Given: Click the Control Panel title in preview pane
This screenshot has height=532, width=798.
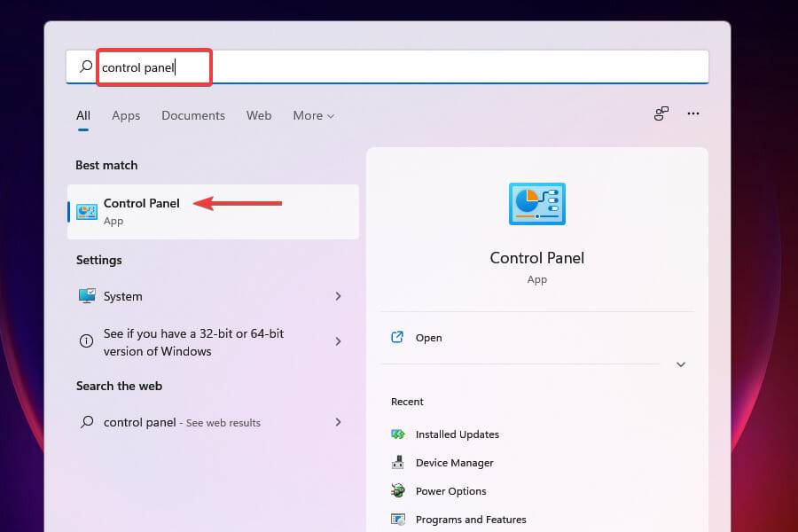Looking at the screenshot, I should pos(537,258).
